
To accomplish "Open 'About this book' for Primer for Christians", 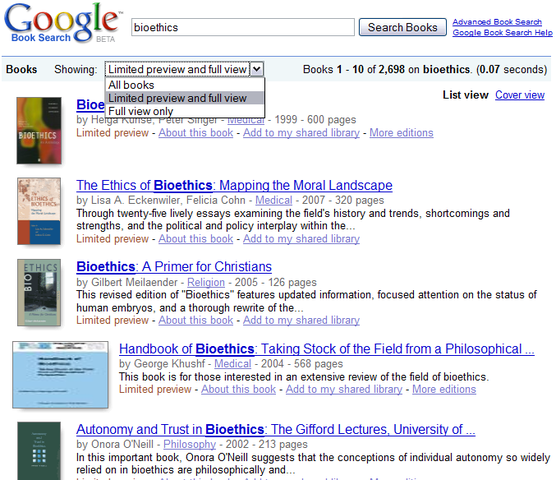I will pyautogui.click(x=196, y=320).
